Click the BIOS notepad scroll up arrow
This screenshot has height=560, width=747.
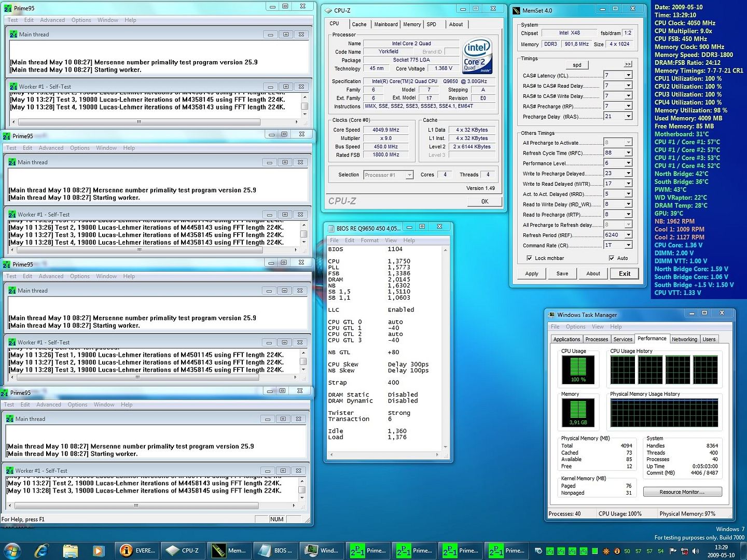coord(445,250)
